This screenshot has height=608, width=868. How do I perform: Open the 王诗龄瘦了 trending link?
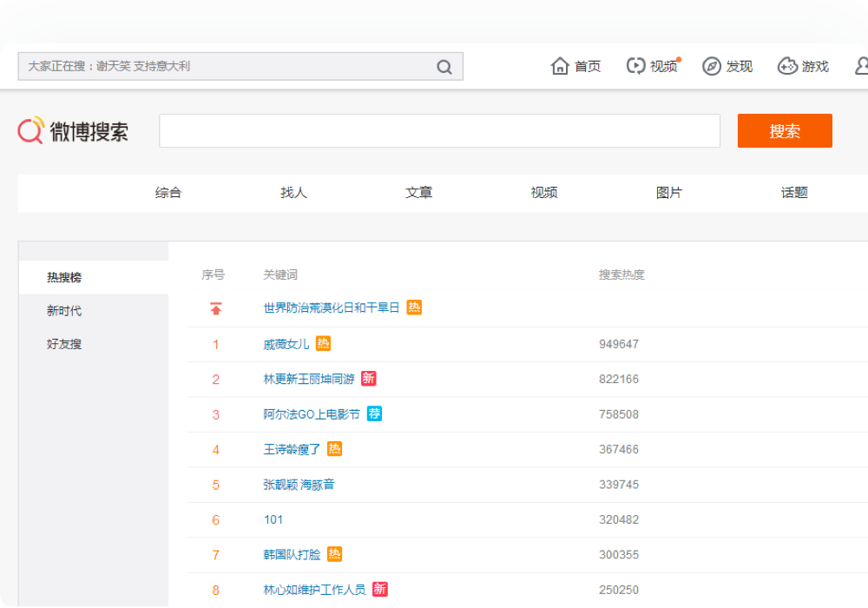click(x=292, y=449)
